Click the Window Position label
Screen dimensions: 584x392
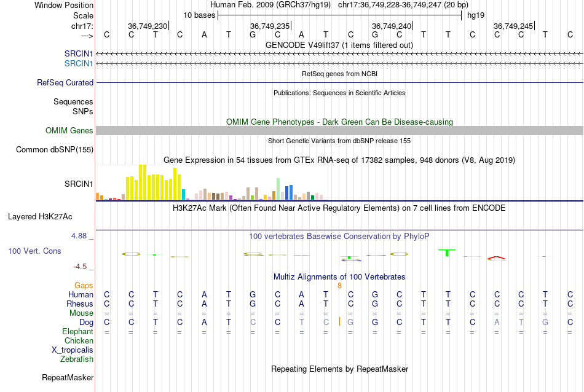[64, 5]
